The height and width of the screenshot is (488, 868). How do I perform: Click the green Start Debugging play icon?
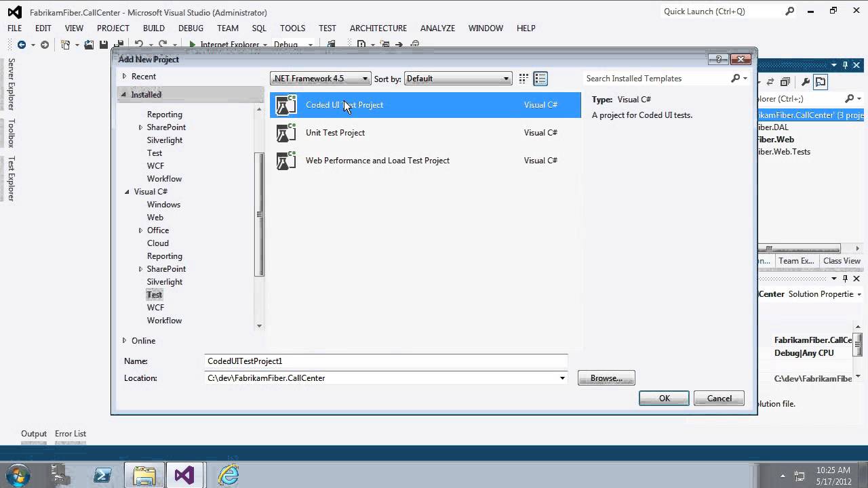[x=193, y=45]
